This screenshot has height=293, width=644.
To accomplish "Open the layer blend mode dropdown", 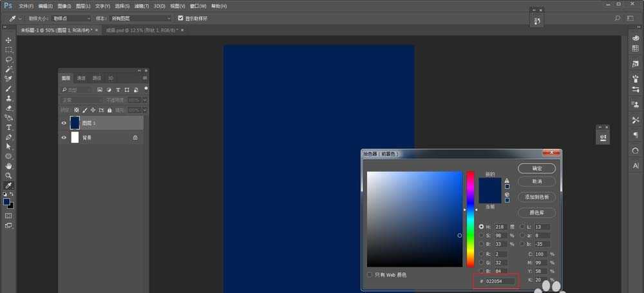I will coord(81,100).
